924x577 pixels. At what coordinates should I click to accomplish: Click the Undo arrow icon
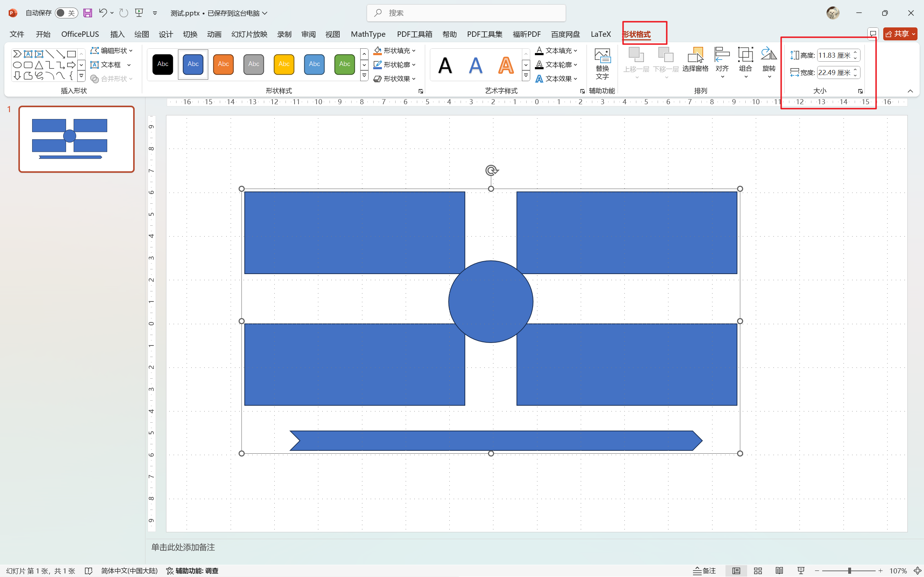coord(103,13)
